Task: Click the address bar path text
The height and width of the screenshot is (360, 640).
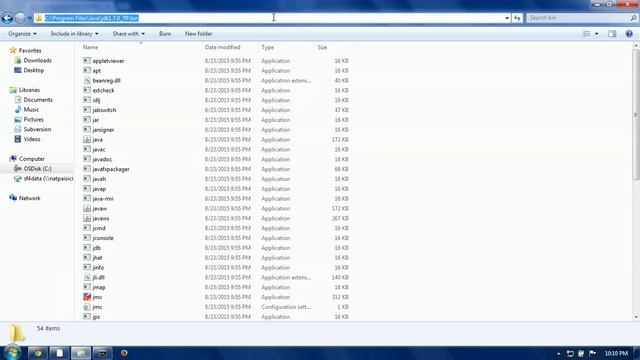Action: [x=92, y=18]
